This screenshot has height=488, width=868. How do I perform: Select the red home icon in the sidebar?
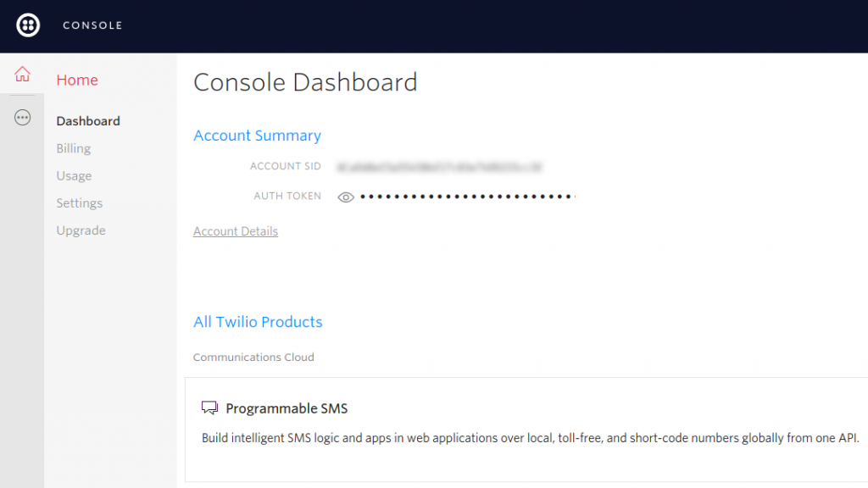tap(22, 75)
